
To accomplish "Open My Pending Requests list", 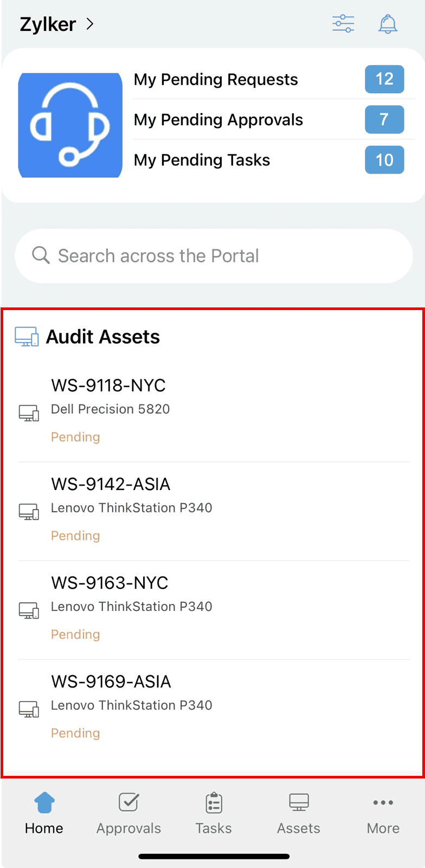I will point(216,80).
